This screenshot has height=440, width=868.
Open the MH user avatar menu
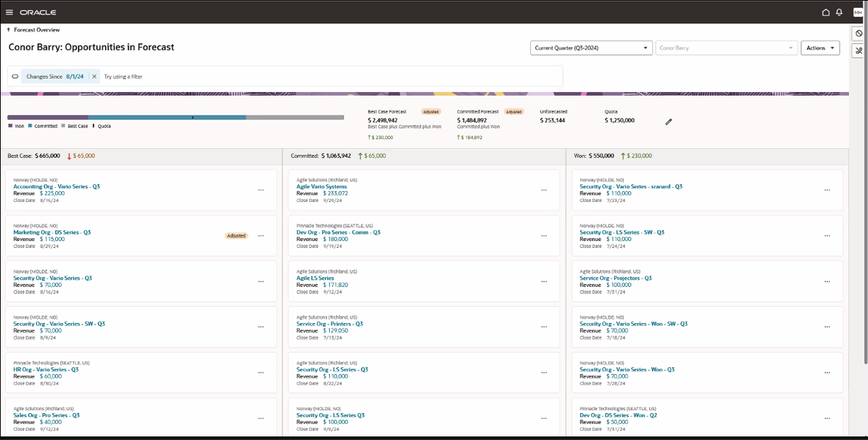(857, 12)
